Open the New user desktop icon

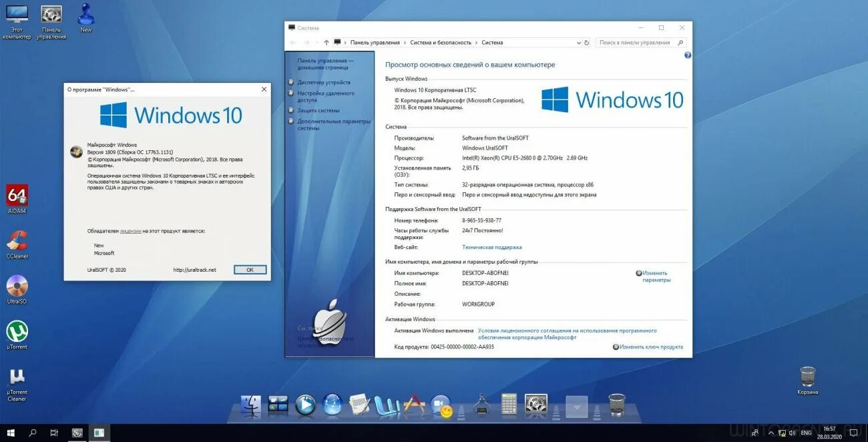click(x=85, y=18)
